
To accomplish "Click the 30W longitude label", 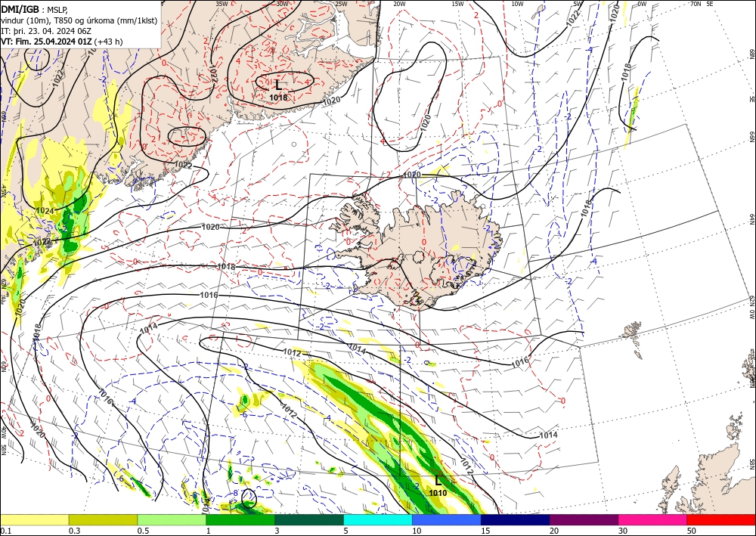I will point(282,4).
